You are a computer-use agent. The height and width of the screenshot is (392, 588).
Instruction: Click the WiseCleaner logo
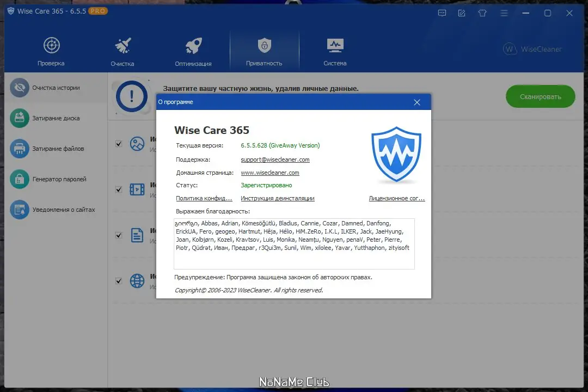click(x=532, y=49)
